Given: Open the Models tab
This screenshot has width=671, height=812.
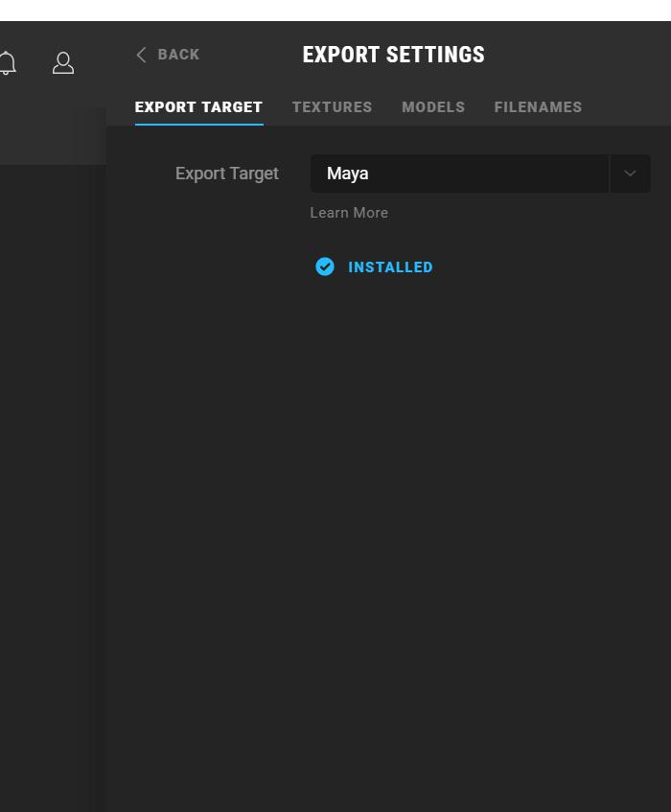Looking at the screenshot, I should 433,107.
